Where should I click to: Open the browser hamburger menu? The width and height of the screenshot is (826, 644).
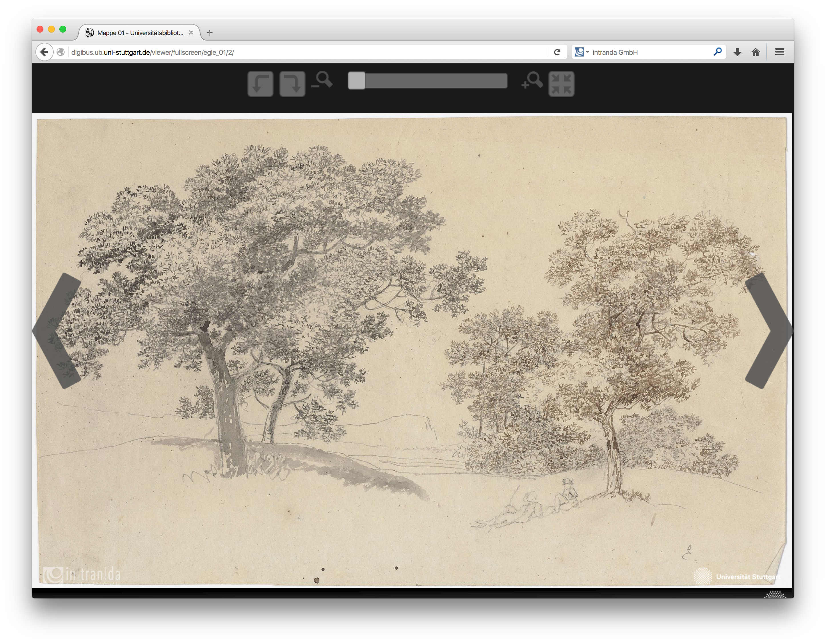(x=779, y=52)
